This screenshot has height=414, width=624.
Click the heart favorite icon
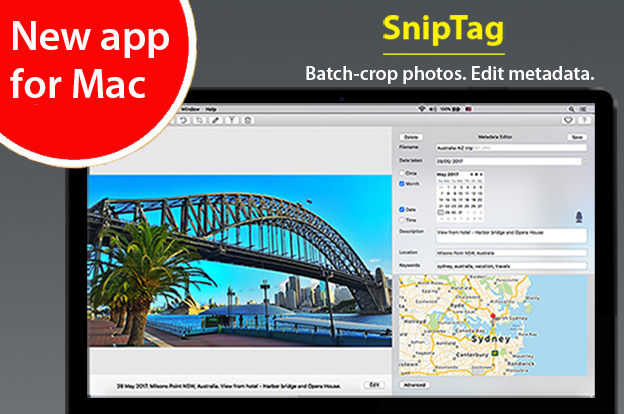(570, 120)
